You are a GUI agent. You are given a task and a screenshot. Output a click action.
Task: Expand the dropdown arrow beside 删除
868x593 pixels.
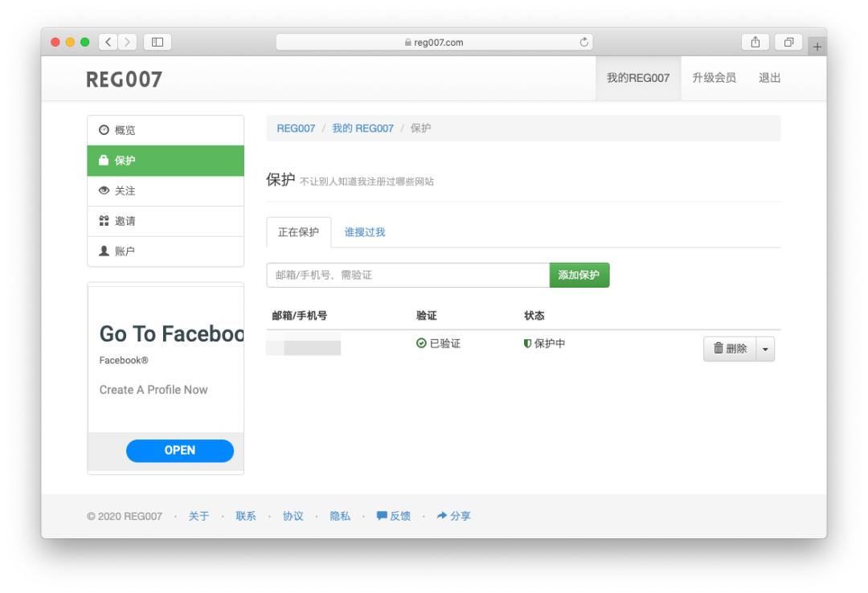point(764,349)
